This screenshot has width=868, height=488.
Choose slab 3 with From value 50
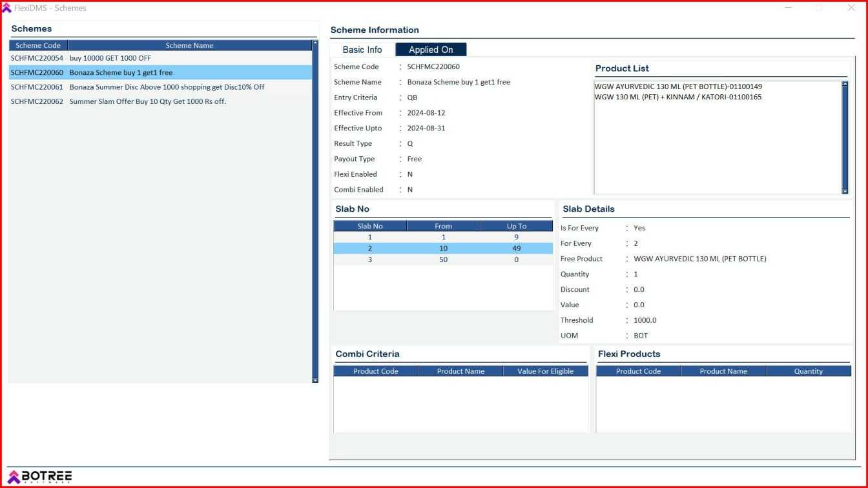pyautogui.click(x=443, y=259)
